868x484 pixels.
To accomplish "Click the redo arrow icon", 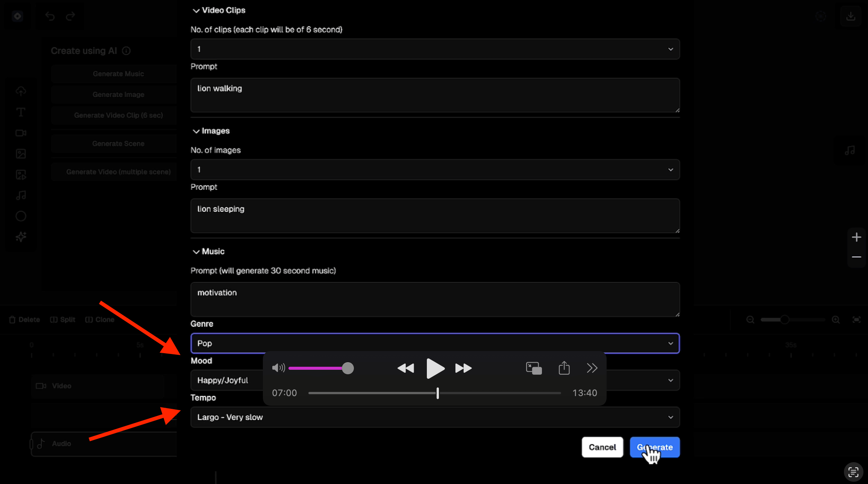I will coord(70,16).
